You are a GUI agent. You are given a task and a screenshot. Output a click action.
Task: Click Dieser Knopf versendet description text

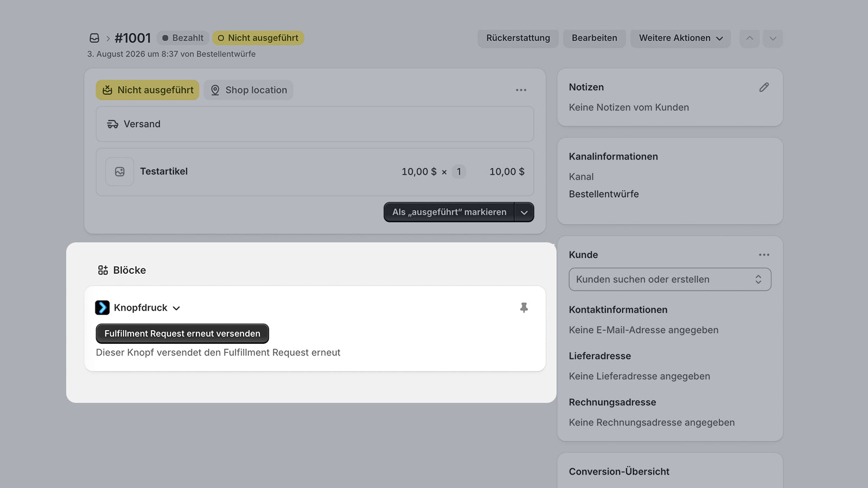click(x=218, y=352)
